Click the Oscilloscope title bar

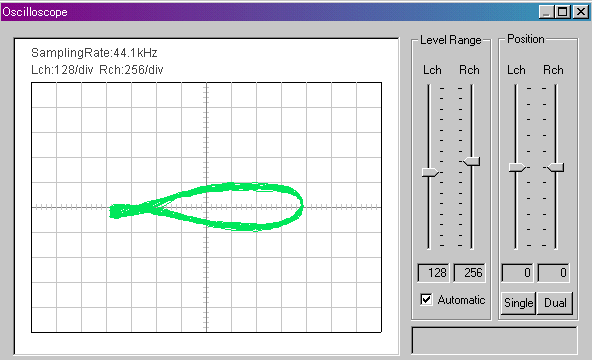pyautogui.click(x=264, y=12)
